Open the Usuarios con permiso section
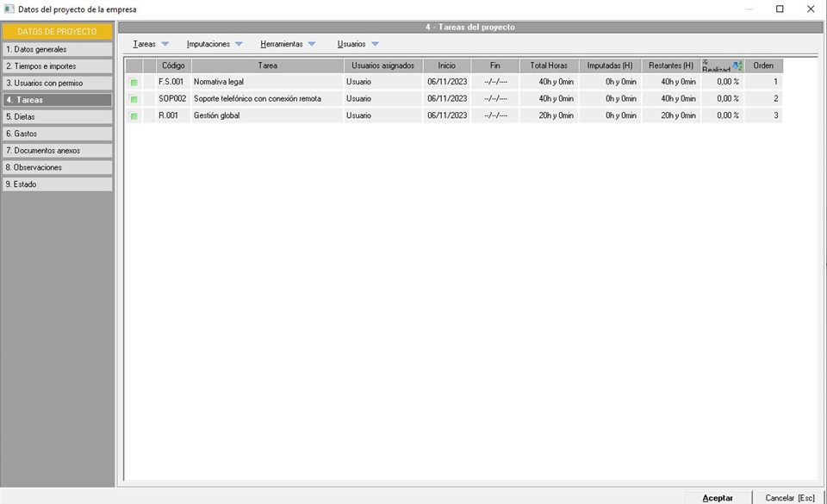The height and width of the screenshot is (504, 827). 57,84
